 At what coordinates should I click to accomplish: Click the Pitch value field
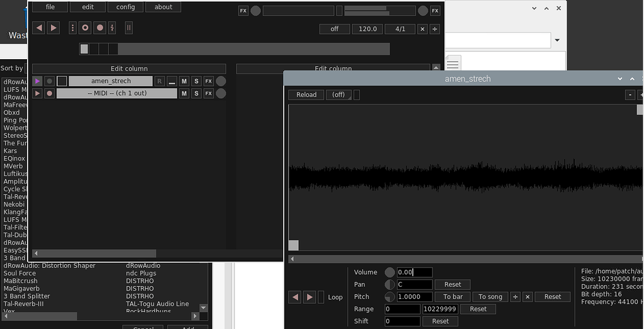(x=415, y=297)
